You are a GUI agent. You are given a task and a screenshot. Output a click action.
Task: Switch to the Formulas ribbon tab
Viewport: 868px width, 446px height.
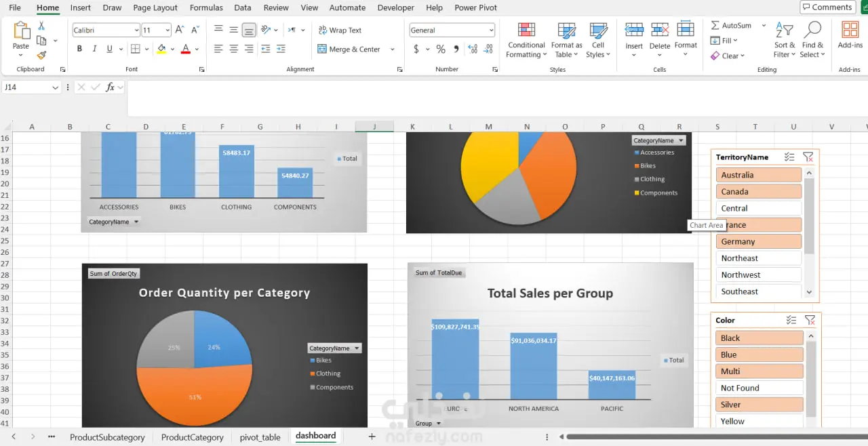206,7
